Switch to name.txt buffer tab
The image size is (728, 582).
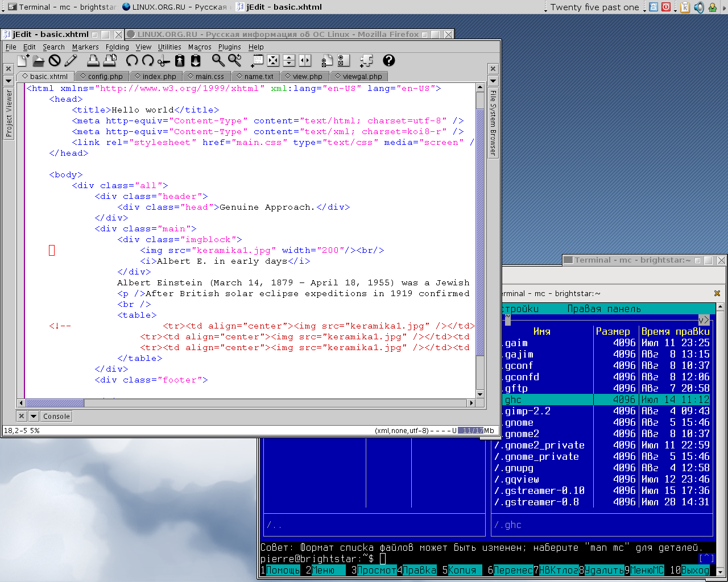(x=255, y=76)
